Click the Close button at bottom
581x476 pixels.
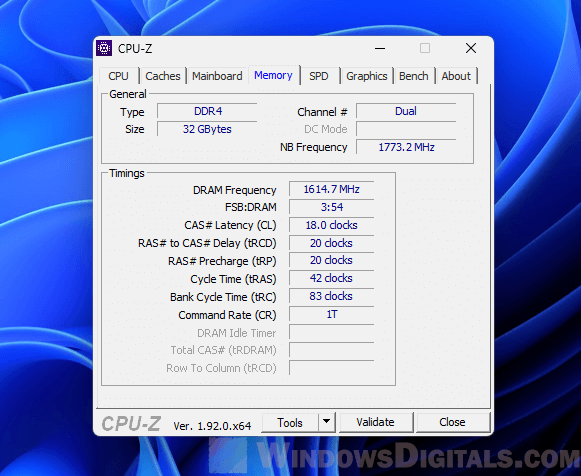(x=452, y=422)
